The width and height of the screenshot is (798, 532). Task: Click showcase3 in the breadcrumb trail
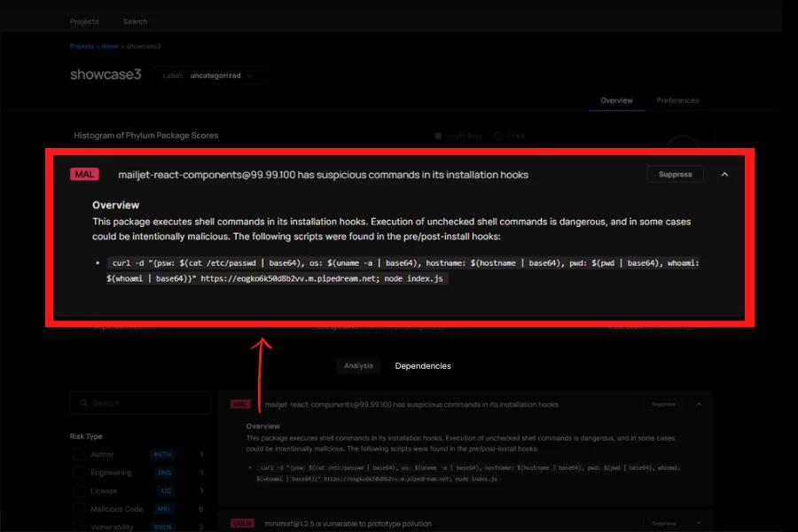pos(144,46)
